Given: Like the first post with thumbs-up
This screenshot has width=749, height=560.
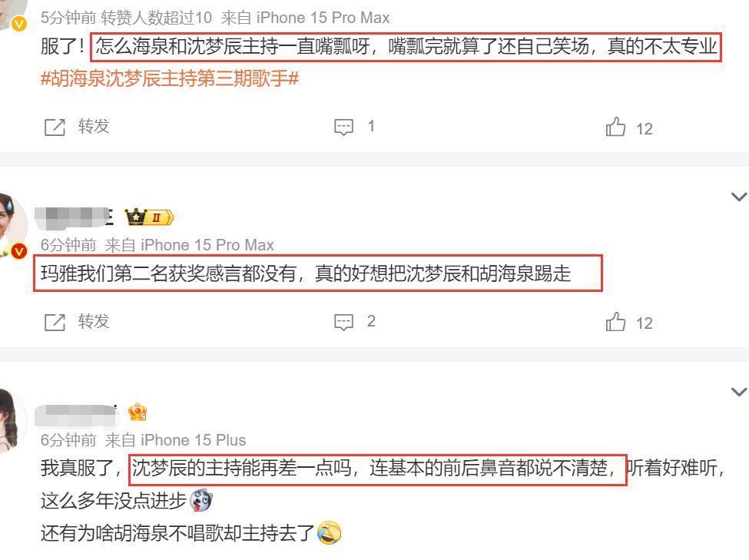Looking at the screenshot, I should 615,127.
